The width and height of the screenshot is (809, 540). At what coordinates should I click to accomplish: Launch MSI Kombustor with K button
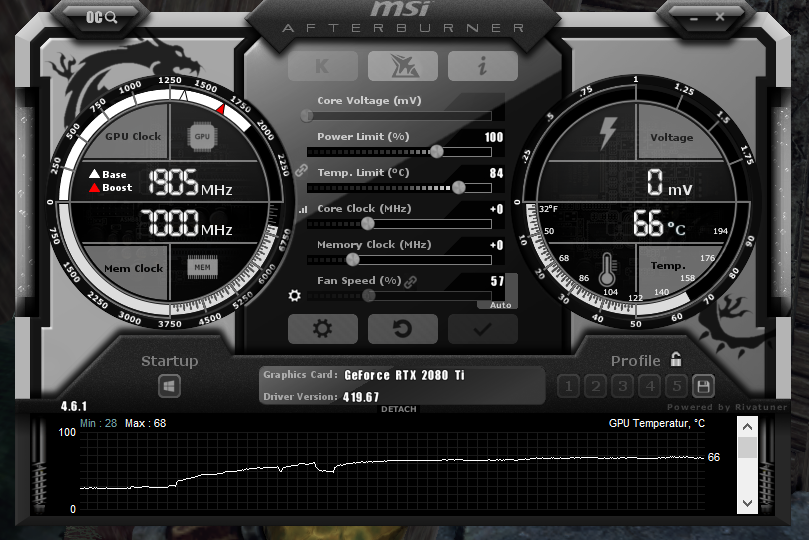322,66
